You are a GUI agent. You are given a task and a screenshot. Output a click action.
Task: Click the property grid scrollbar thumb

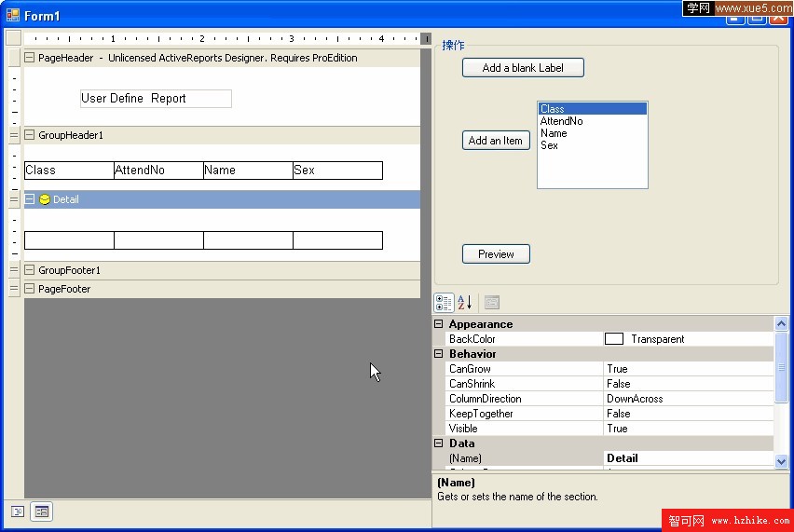point(781,367)
